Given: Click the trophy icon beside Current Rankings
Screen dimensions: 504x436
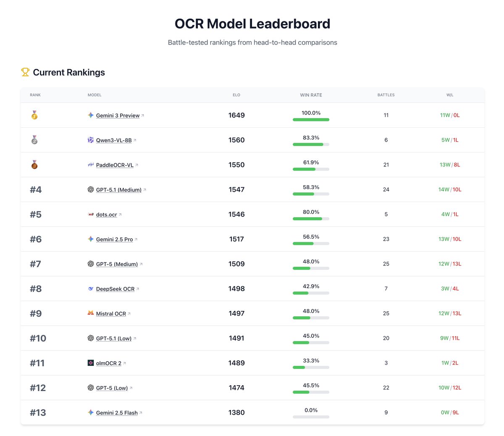Looking at the screenshot, I should pos(25,72).
